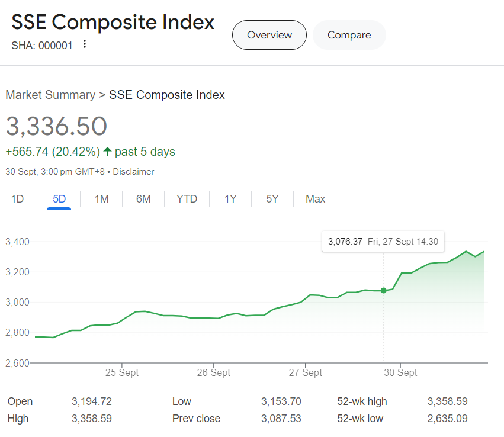Switch chart range to 1Y

(x=230, y=199)
